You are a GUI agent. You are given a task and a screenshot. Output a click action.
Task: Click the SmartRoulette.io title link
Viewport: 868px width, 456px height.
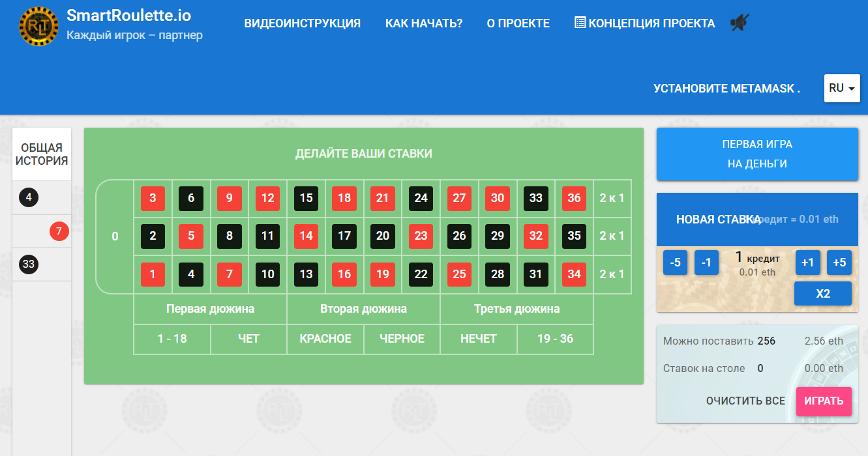click(x=129, y=15)
